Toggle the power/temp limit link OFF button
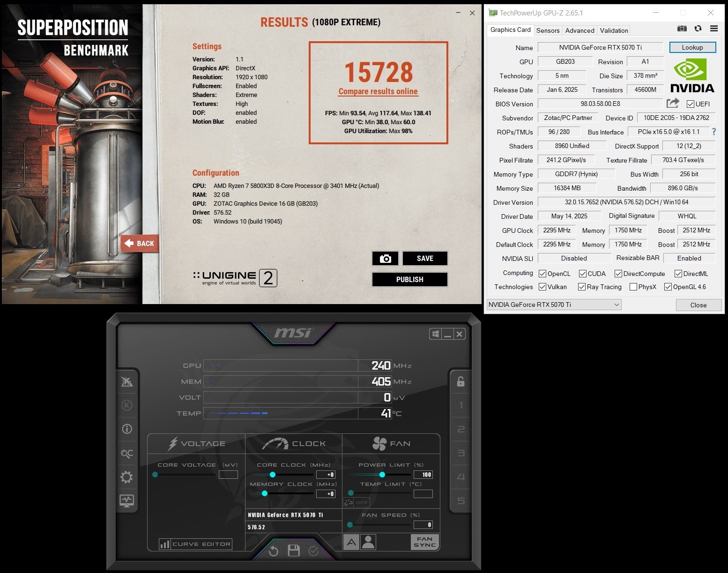The image size is (728, 573). 357,502
